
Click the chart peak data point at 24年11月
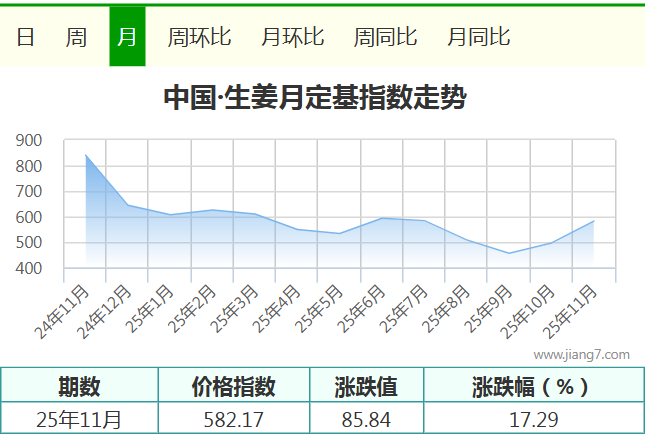86,155
